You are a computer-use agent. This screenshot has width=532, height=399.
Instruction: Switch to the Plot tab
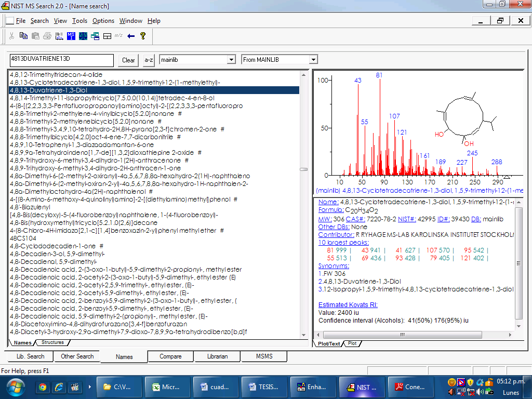pyautogui.click(x=352, y=343)
